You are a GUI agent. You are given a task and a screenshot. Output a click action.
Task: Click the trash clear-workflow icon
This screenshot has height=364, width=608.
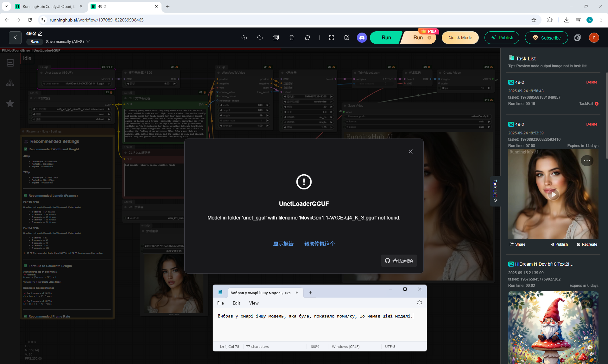[x=291, y=38]
